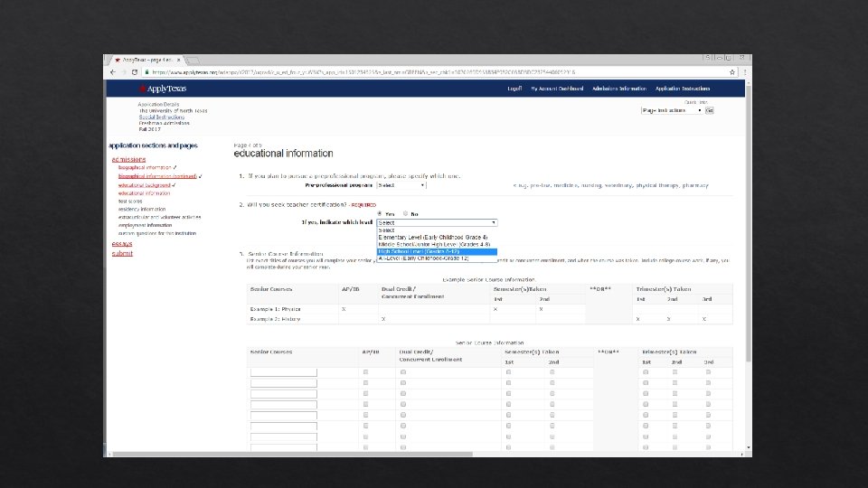Go to educational background page
The height and width of the screenshot is (488, 868).
click(x=144, y=185)
